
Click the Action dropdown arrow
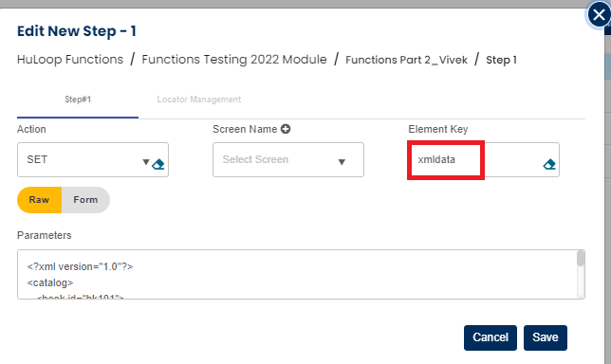146,162
